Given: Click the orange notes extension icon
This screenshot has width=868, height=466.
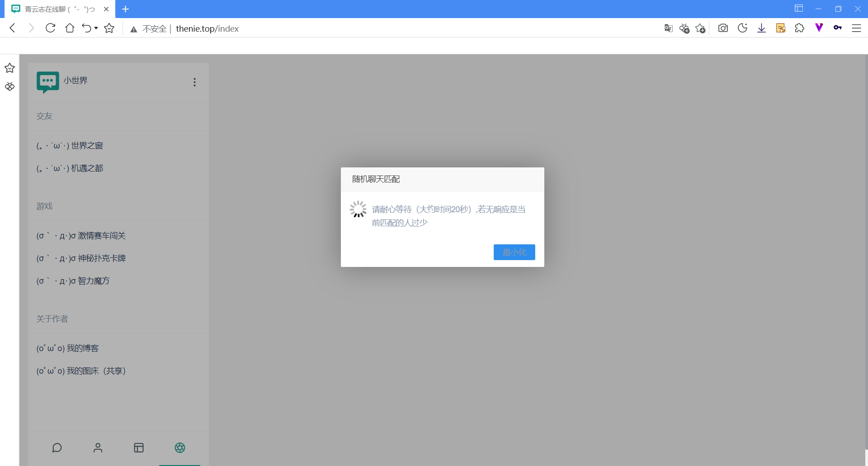Looking at the screenshot, I should [x=781, y=28].
